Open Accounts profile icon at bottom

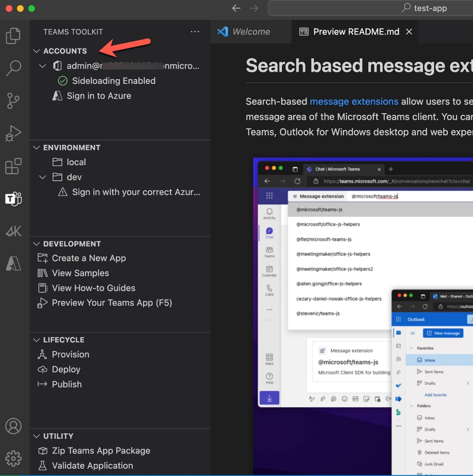[13, 426]
